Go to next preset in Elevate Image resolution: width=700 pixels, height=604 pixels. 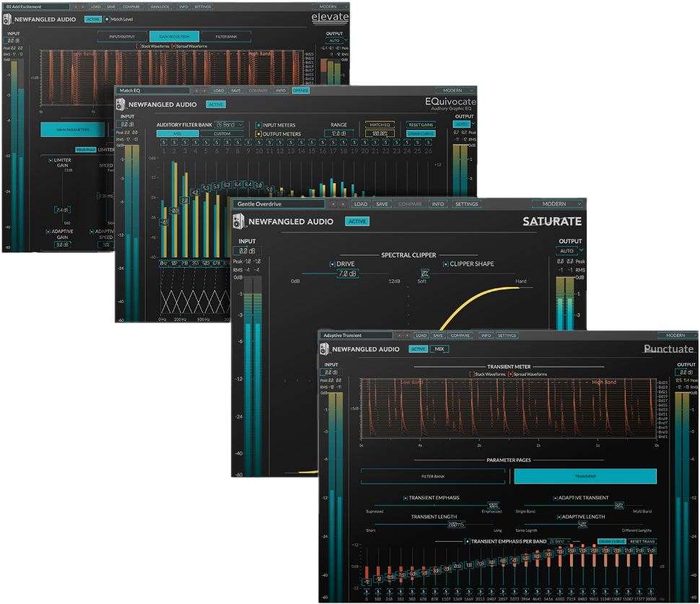click(82, 6)
